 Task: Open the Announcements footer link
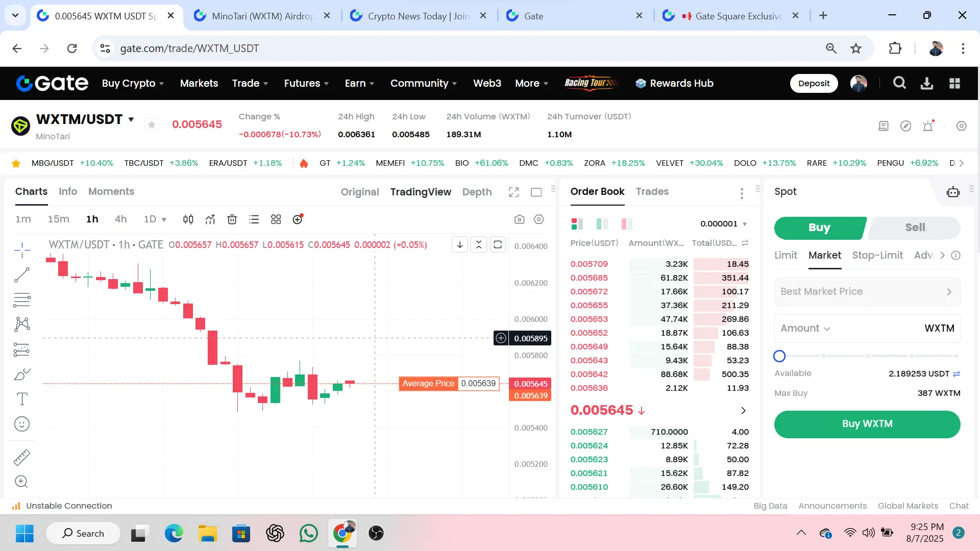pos(832,506)
